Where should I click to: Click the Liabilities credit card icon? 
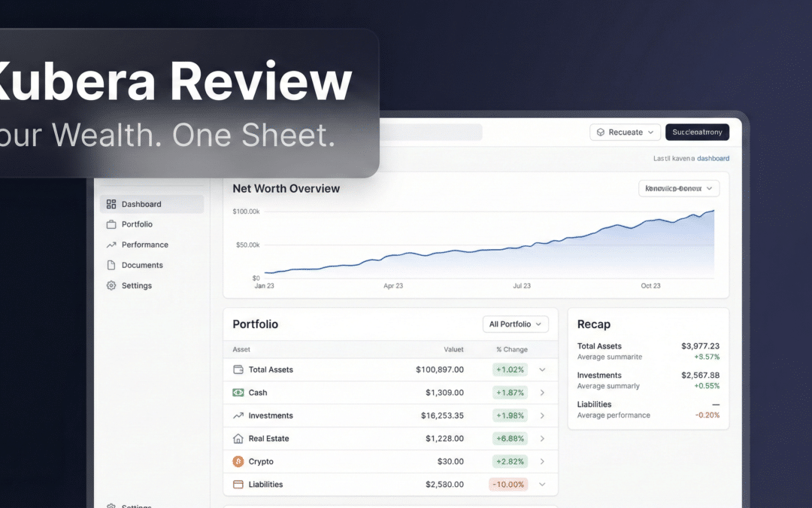[238, 484]
